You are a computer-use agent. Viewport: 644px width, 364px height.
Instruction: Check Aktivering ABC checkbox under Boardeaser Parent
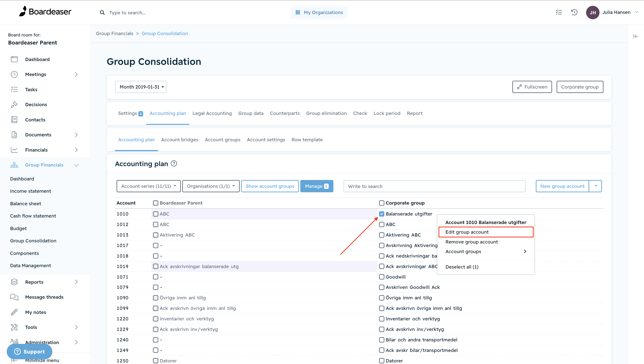pyautogui.click(x=155, y=235)
